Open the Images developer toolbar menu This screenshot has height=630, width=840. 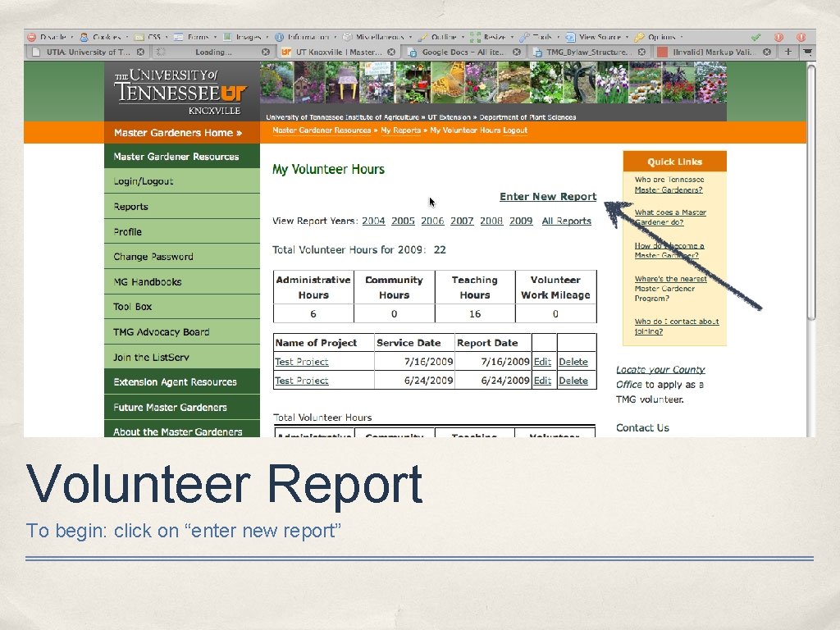(245, 37)
